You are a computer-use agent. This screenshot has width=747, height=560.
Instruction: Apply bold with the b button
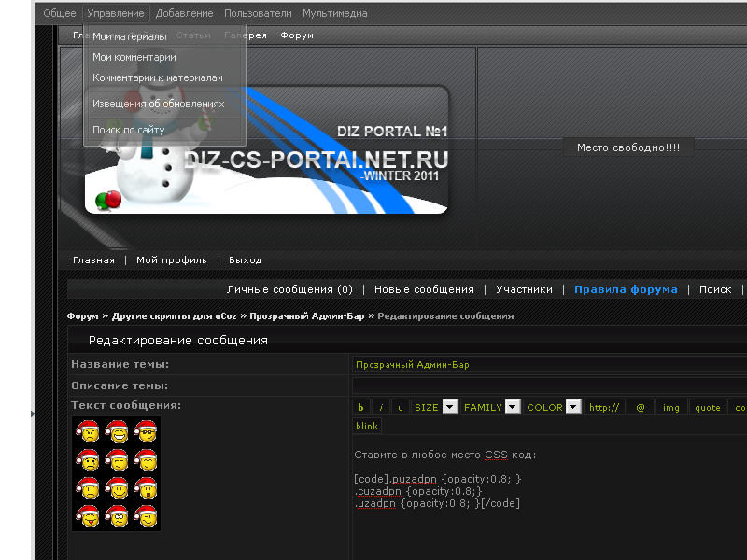pos(360,407)
